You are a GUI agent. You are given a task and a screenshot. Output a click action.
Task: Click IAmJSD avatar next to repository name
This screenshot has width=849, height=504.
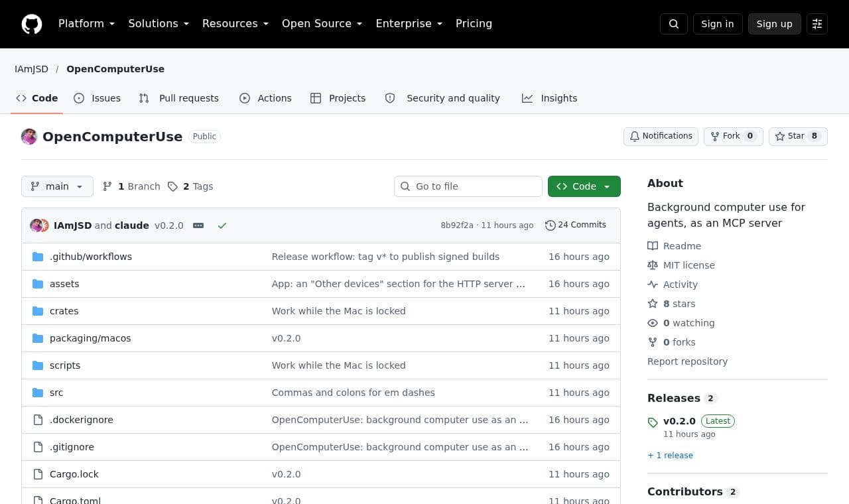29,137
